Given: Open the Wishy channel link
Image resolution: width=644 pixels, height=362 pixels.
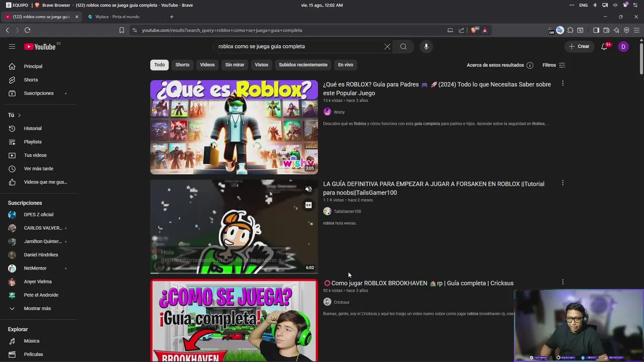Looking at the screenshot, I should (x=339, y=112).
